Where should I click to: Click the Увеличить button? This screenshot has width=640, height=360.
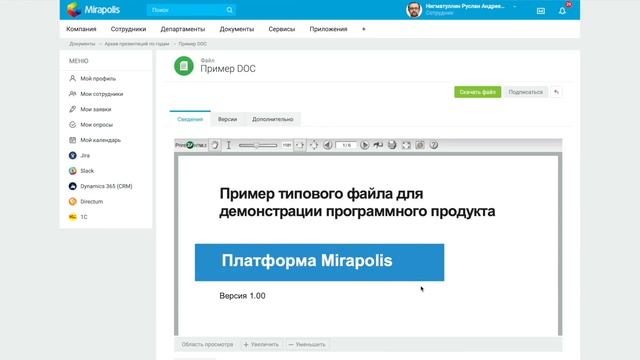(261, 344)
